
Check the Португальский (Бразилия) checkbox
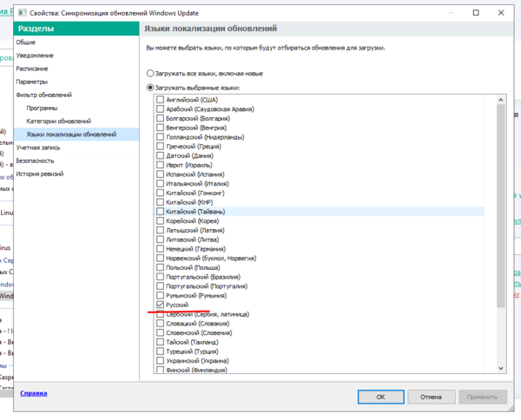coord(160,276)
